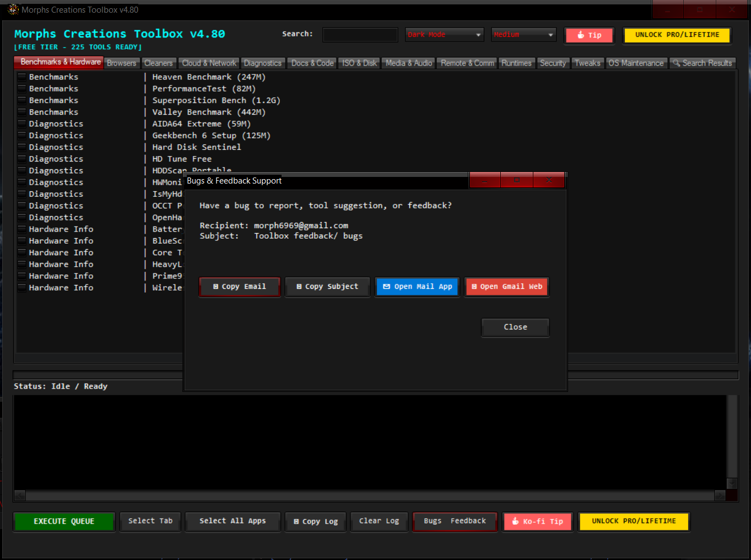Toggle the HDDScan Portable checkbox

click(x=22, y=171)
